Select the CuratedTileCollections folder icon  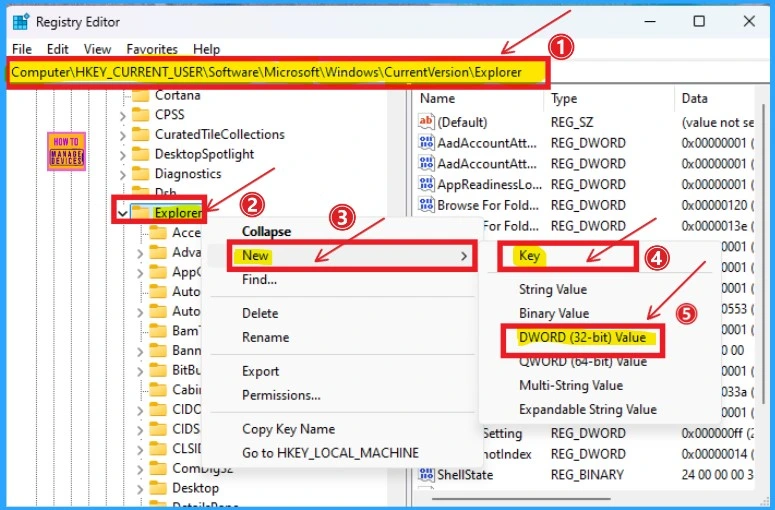[x=140, y=134]
